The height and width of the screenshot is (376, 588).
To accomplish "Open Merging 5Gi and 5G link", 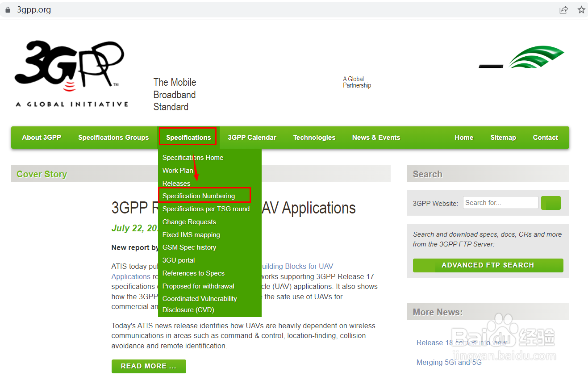I will pos(449,362).
